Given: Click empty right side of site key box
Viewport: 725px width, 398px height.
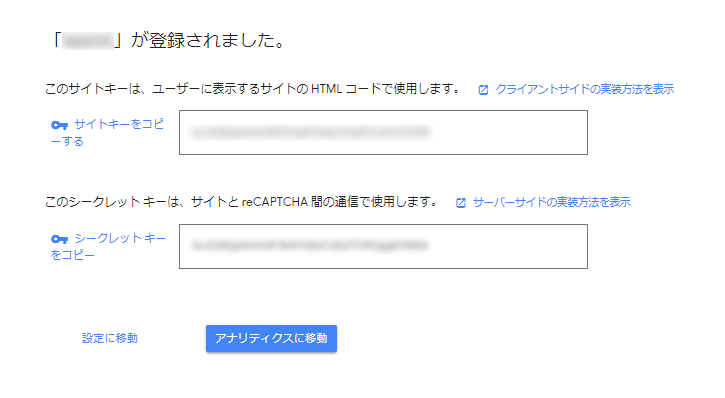Looking at the screenshot, I should pyautogui.click(x=509, y=132).
